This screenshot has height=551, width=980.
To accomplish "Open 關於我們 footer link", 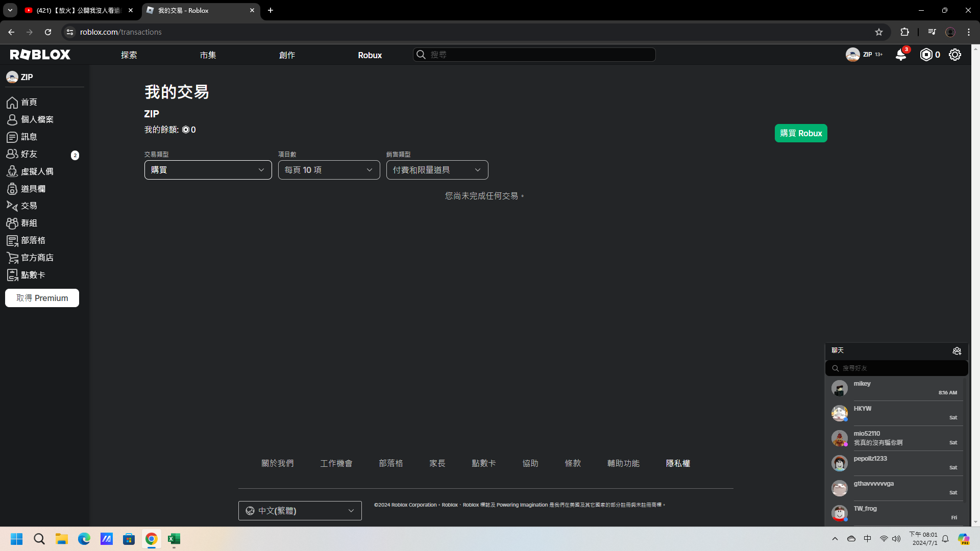I will (x=278, y=463).
